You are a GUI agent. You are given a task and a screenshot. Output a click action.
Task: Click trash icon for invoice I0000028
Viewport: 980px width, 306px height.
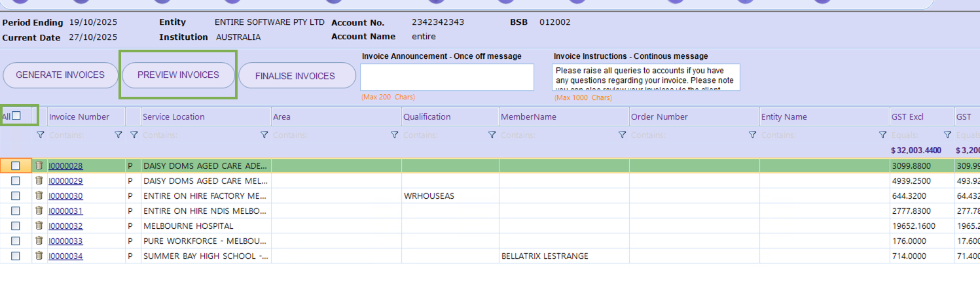pos(39,165)
